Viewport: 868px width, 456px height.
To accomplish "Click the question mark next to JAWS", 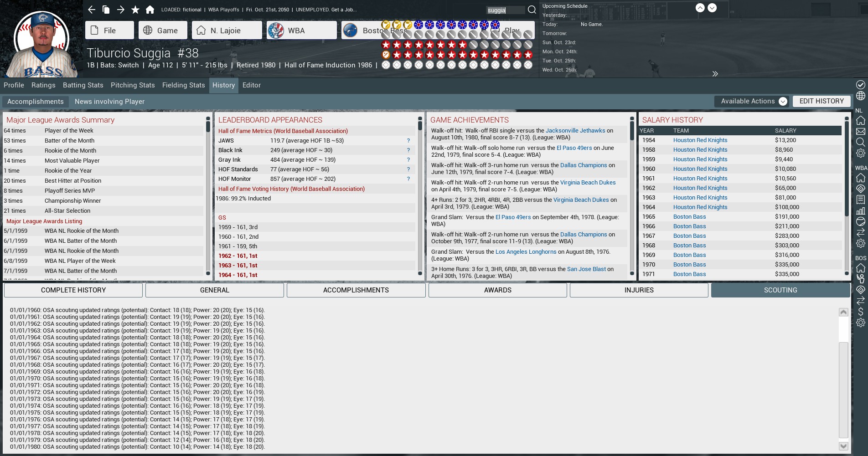I will tap(408, 141).
